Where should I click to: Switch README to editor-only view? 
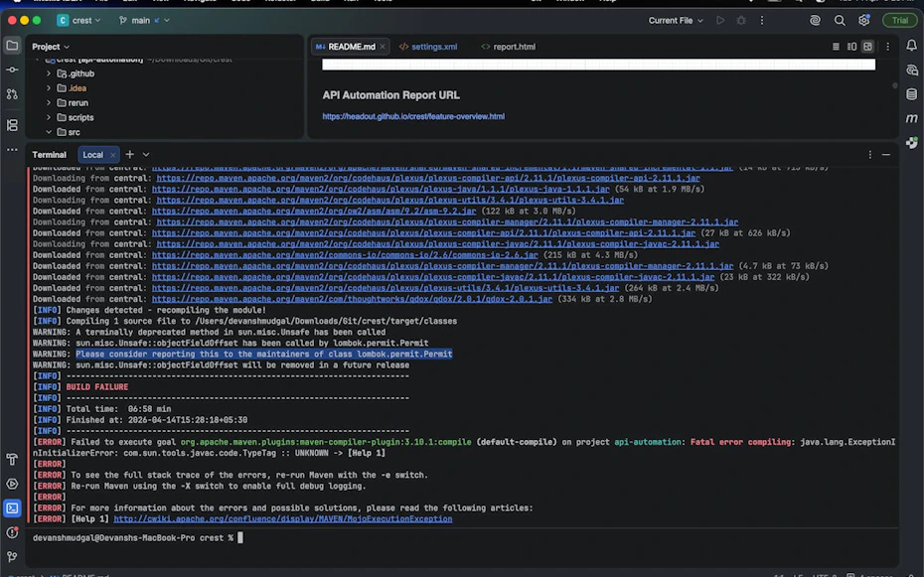[x=836, y=47]
